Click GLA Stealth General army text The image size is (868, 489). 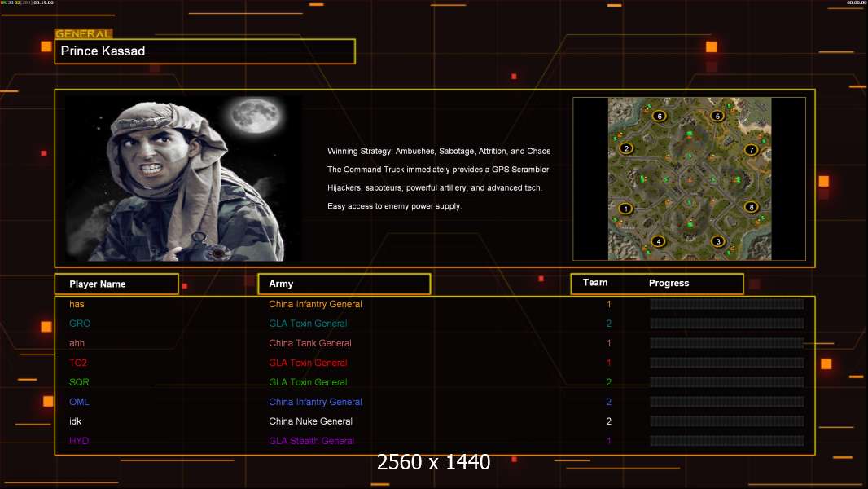[312, 441]
